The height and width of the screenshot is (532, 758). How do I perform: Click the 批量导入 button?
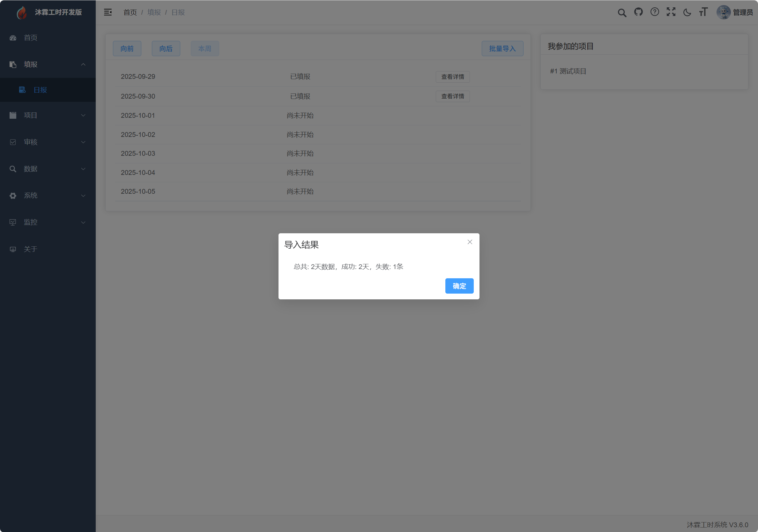[502, 49]
